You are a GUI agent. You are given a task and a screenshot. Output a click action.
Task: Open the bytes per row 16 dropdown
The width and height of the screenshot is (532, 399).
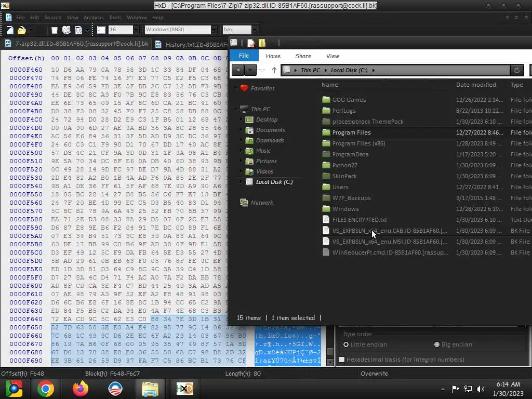click(x=136, y=30)
